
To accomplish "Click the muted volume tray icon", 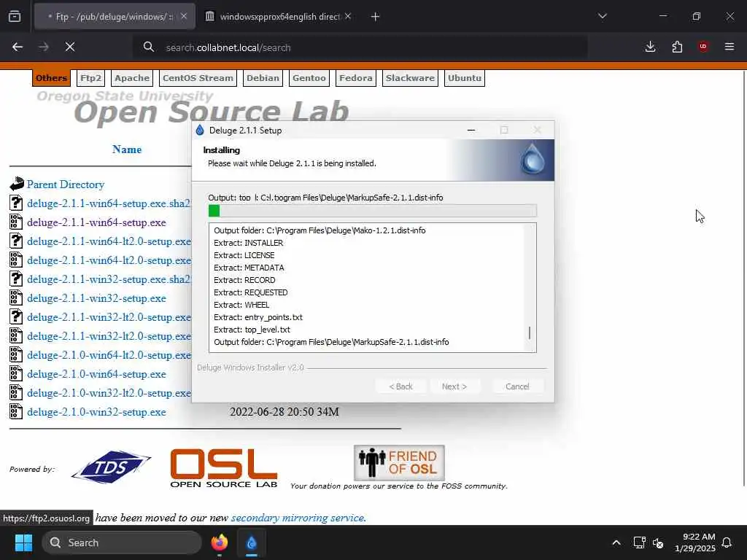I will click(x=658, y=542).
